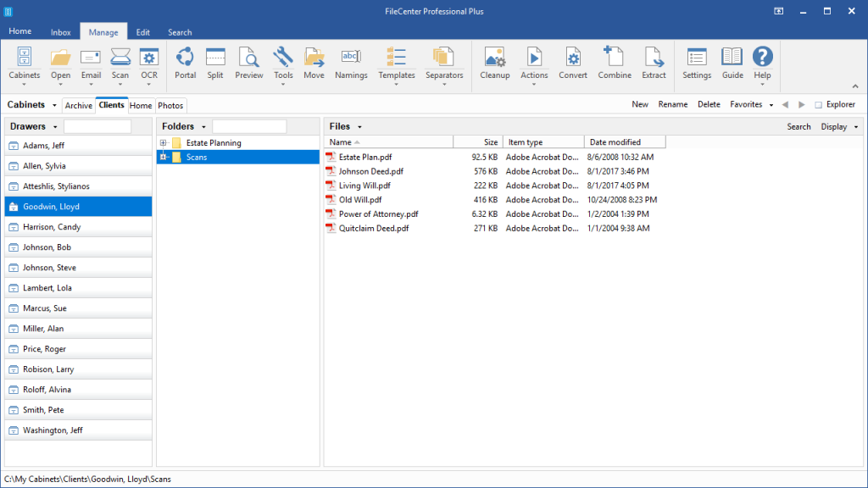Sort by the Date modified column header

[x=625, y=142]
